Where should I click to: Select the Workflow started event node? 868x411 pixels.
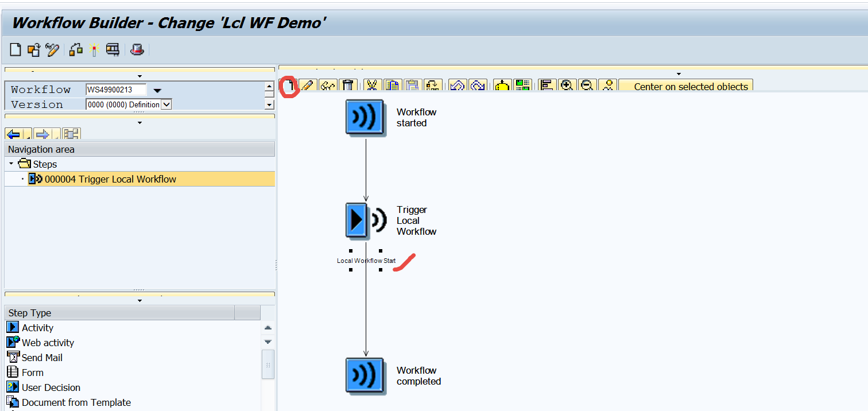365,118
